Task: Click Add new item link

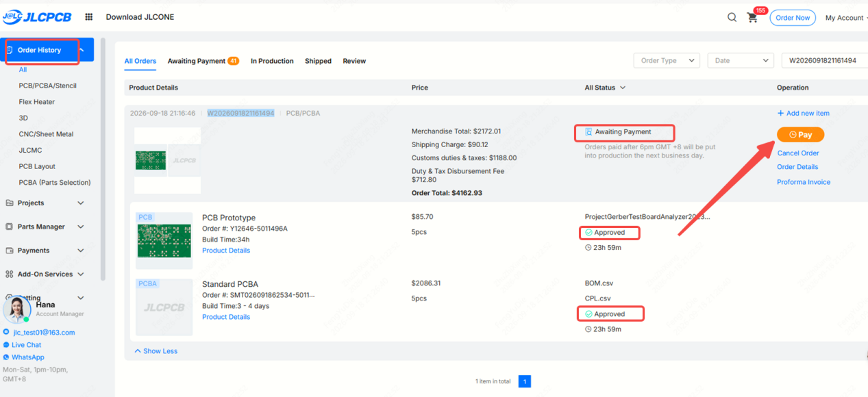Action: pyautogui.click(x=804, y=114)
